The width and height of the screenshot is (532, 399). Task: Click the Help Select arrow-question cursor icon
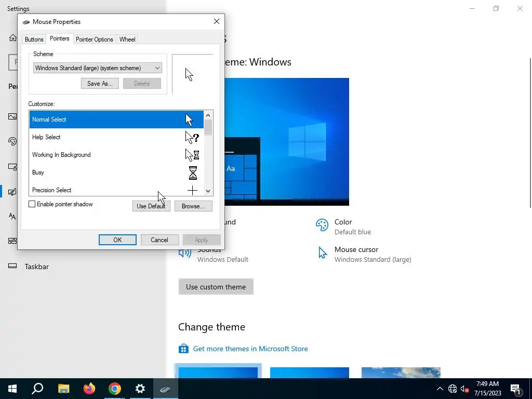(192, 137)
